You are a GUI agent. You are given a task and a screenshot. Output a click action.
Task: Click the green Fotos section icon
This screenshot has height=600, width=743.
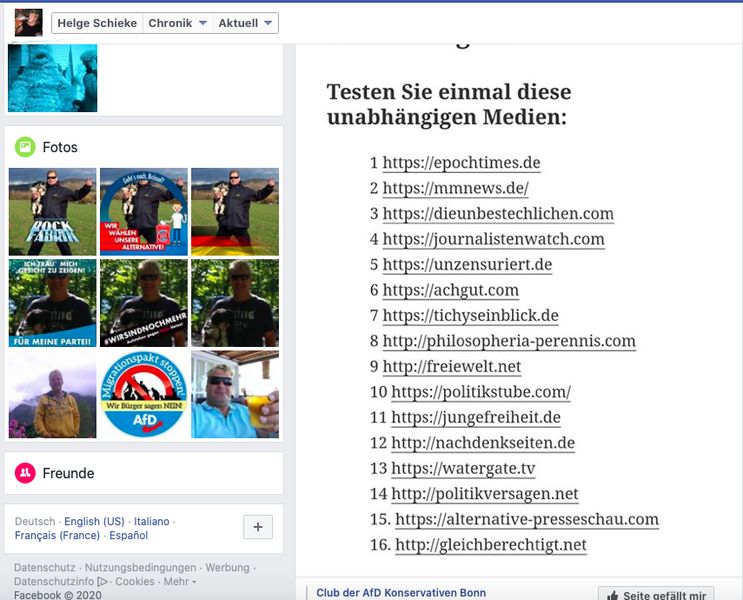coord(25,147)
